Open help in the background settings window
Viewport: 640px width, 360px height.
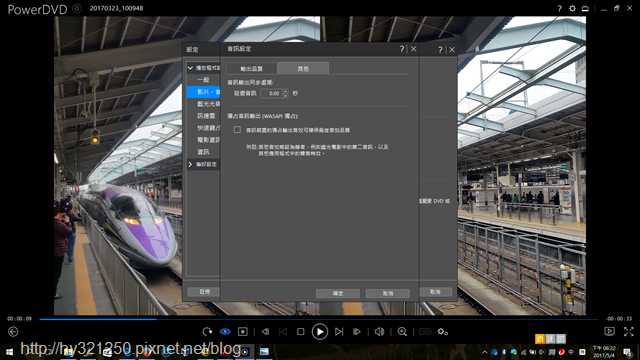[440, 50]
